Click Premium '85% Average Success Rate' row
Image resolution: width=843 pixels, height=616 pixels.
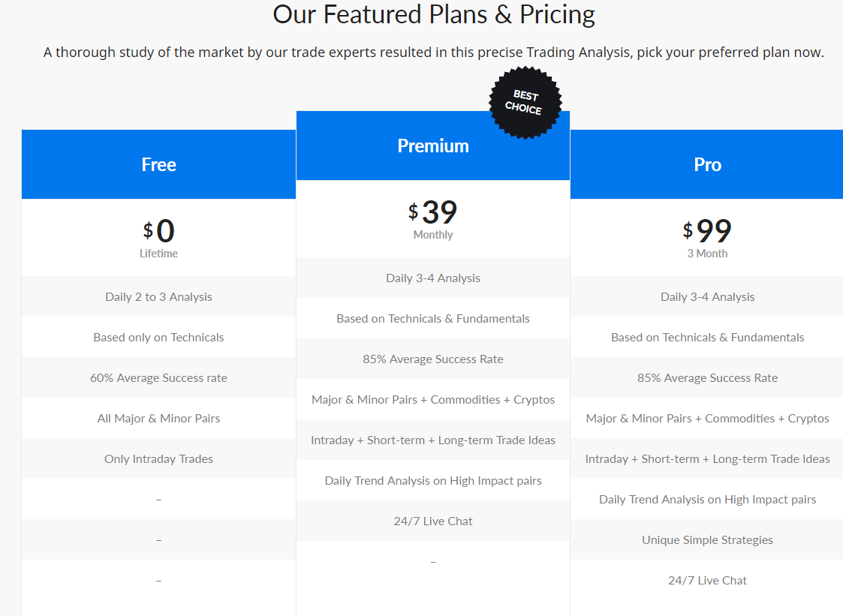[433, 359]
